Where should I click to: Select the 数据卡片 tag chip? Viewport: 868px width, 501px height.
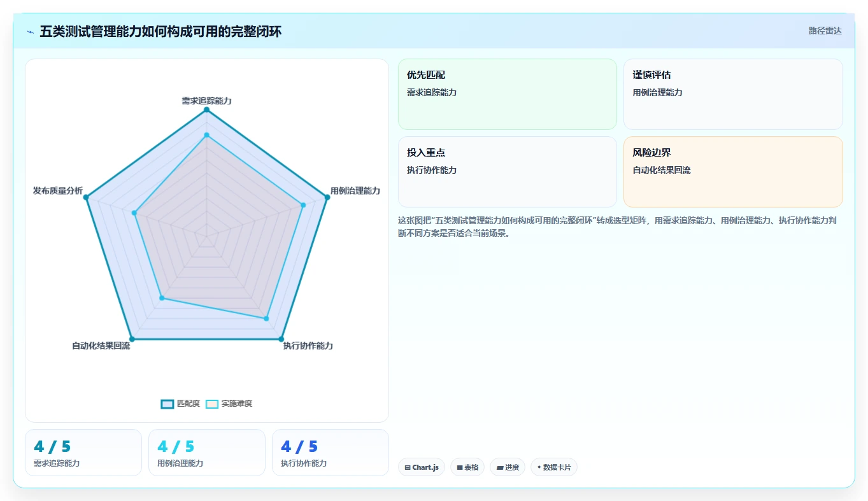553,467
